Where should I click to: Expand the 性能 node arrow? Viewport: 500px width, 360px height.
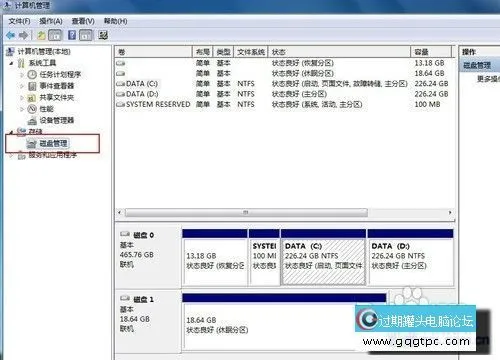pos(22,109)
